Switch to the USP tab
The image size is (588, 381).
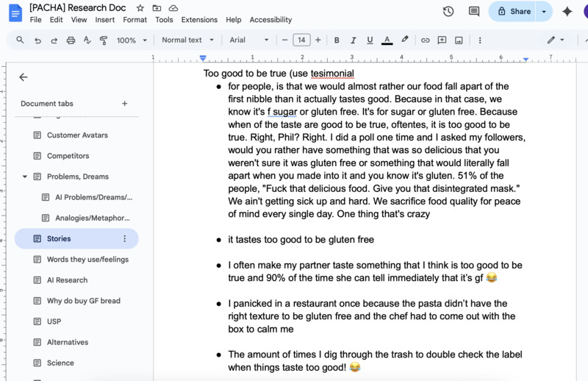tap(77, 321)
